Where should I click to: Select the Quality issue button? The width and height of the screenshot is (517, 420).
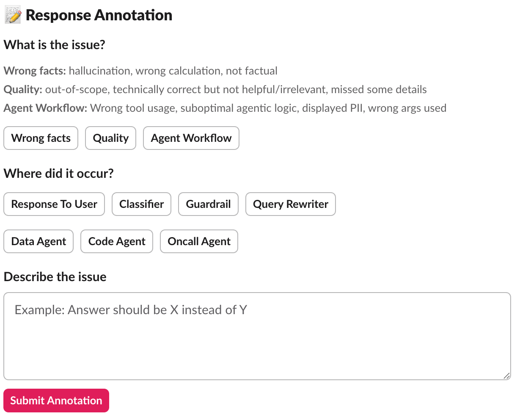[110, 138]
